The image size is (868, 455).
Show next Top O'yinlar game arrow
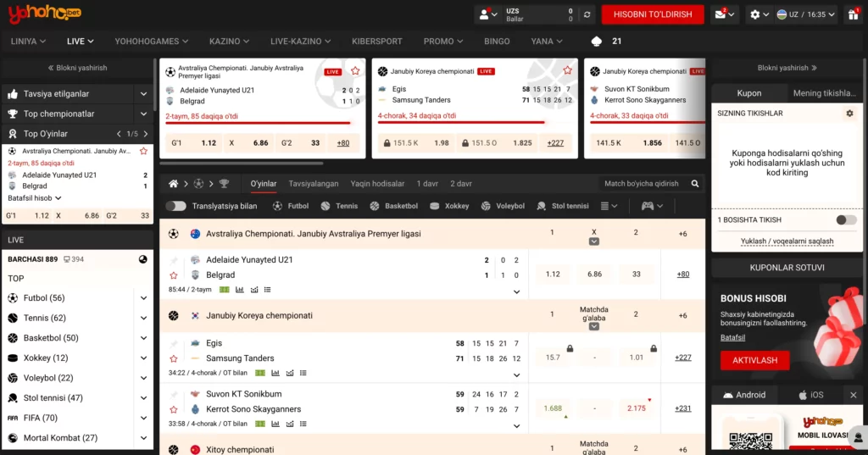coord(146,134)
